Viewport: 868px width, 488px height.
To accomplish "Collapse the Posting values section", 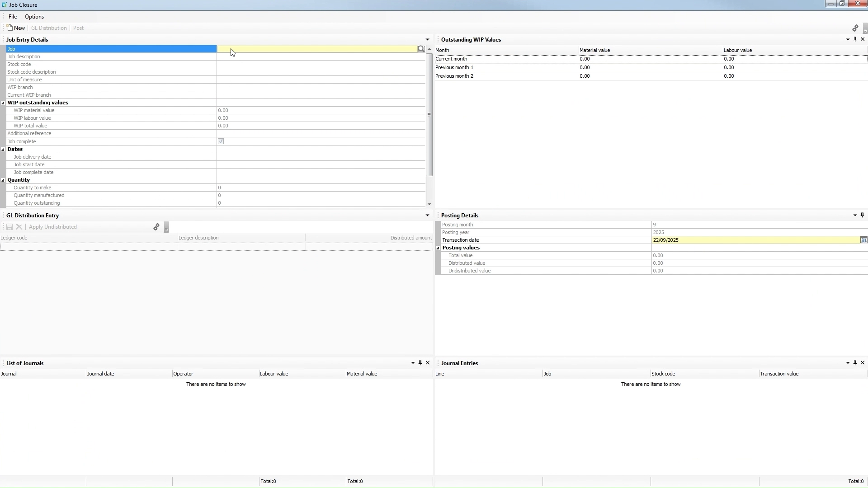I will (x=438, y=248).
